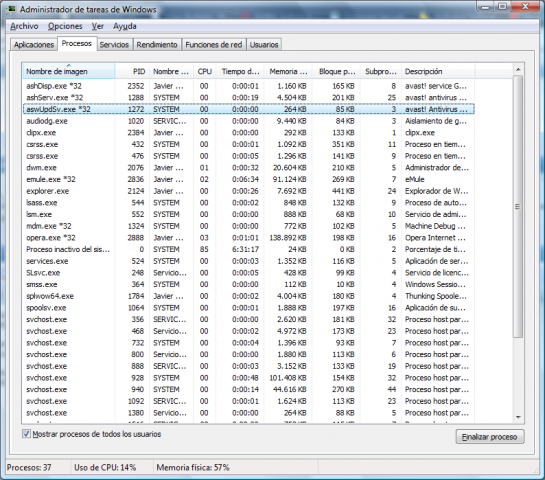The height and width of the screenshot is (480, 545).
Task: Open the Ver menu
Action: [98, 26]
